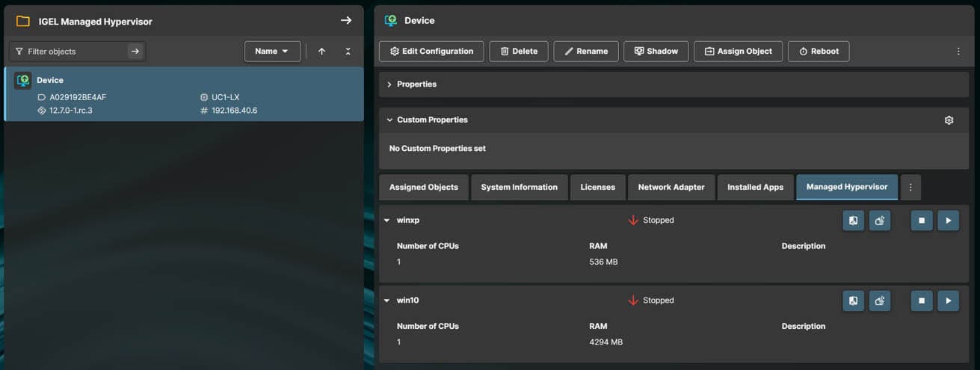
Task: Start the win10 virtual machine
Action: pos(948,300)
